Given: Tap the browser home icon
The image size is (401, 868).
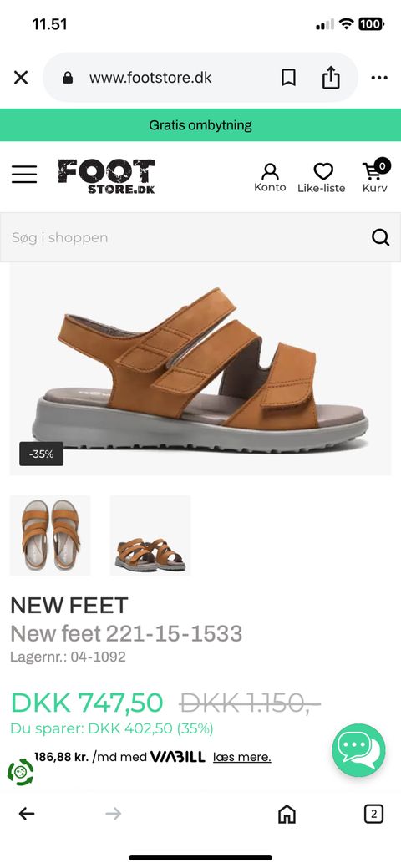Looking at the screenshot, I should (x=287, y=814).
